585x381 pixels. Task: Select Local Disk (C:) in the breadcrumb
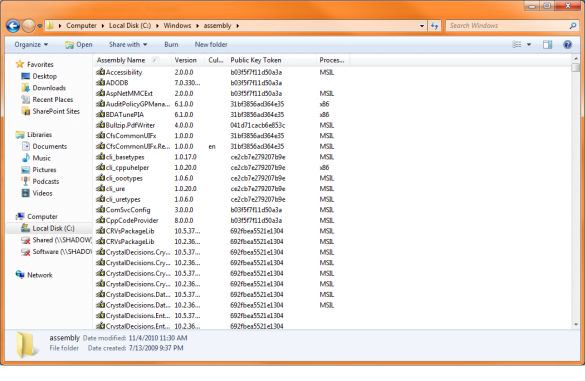(130, 25)
